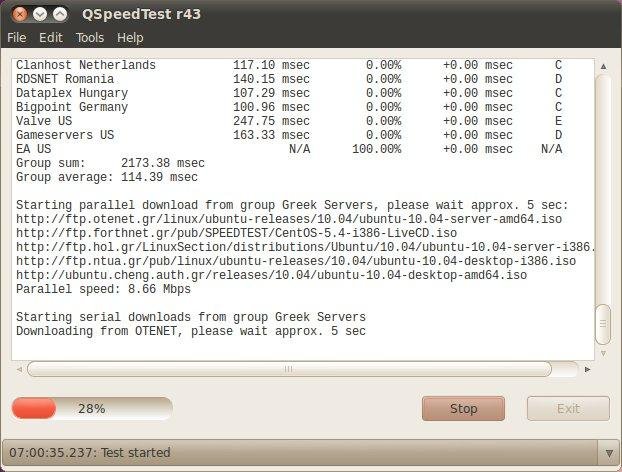Screen dimensions: 622x472
Task: Open the Help menu
Action: point(130,38)
